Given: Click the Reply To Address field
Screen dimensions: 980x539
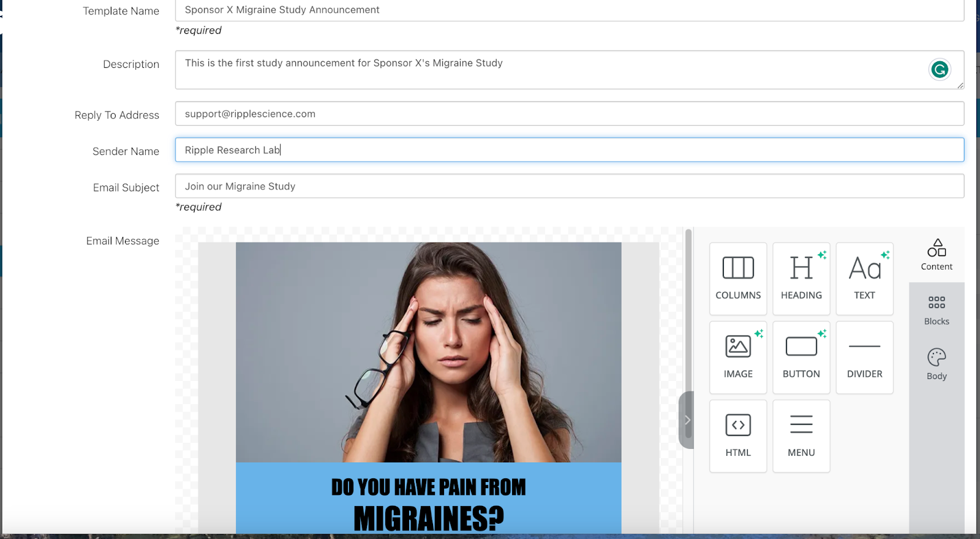Looking at the screenshot, I should point(569,114).
